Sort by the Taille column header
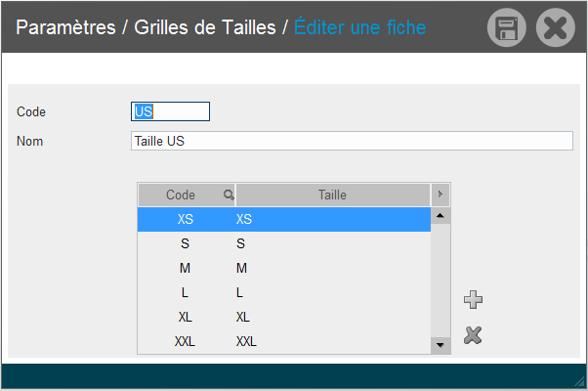The height and width of the screenshot is (391, 588). (x=333, y=195)
